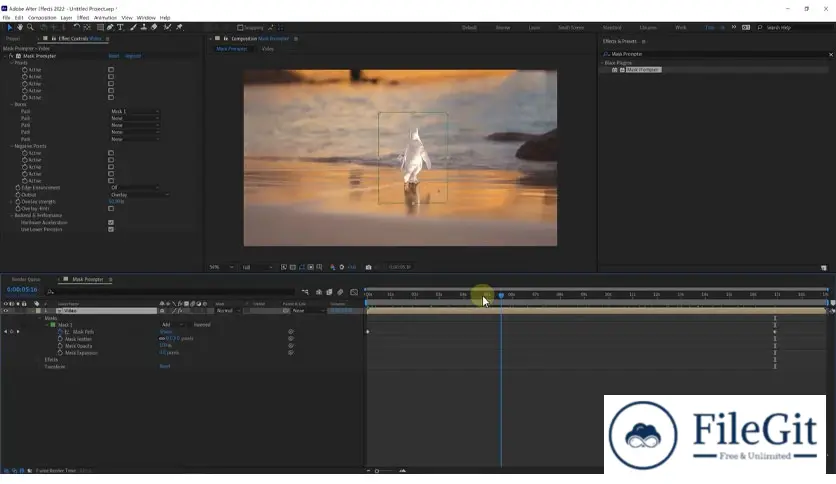Image resolution: width=836 pixels, height=484 pixels.
Task: Click the Overlay strength stopwatch icon
Action: [18, 201]
